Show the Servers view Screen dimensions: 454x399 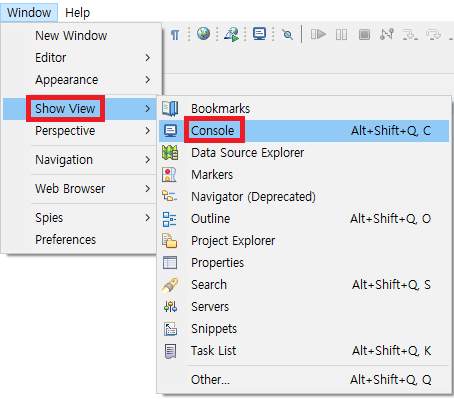coord(304,307)
